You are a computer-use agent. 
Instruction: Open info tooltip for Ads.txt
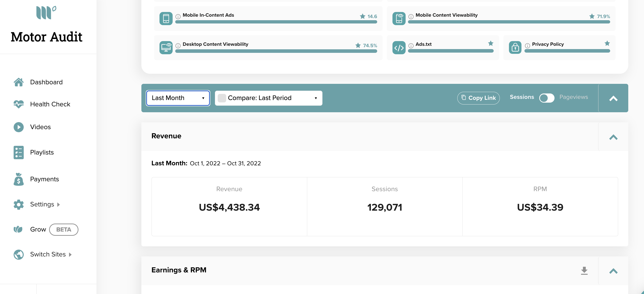(411, 46)
